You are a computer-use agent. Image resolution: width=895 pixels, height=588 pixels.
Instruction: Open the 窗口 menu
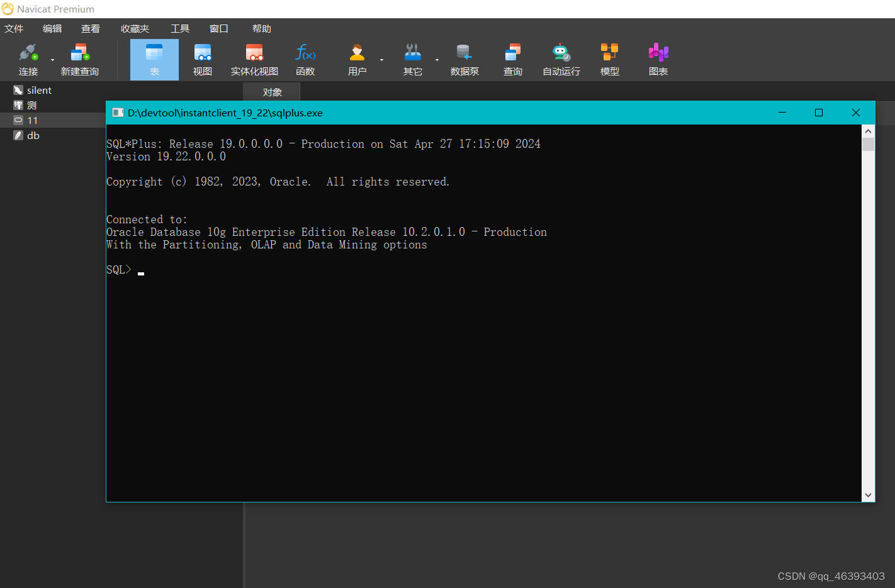219,29
